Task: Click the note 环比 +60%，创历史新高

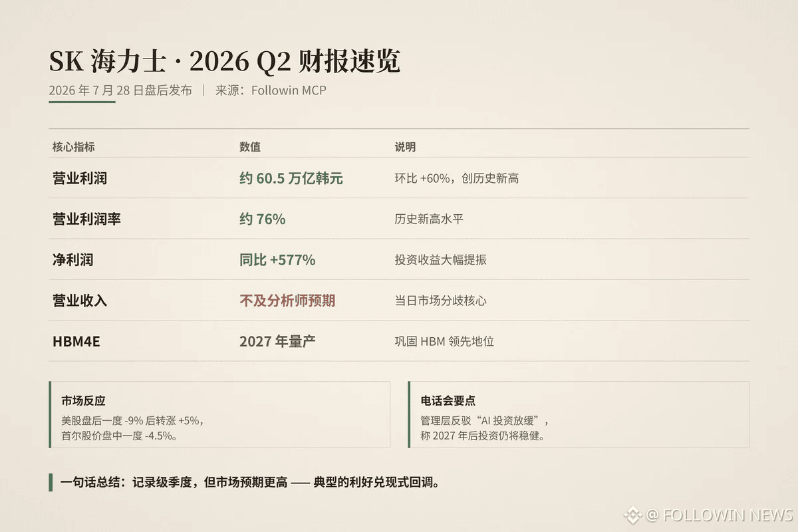Action: [456, 178]
